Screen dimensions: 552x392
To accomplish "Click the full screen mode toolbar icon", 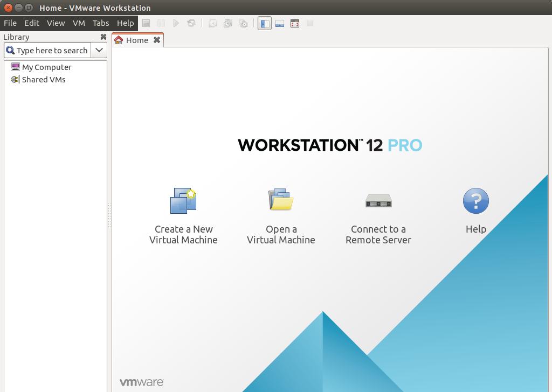I will [x=295, y=23].
